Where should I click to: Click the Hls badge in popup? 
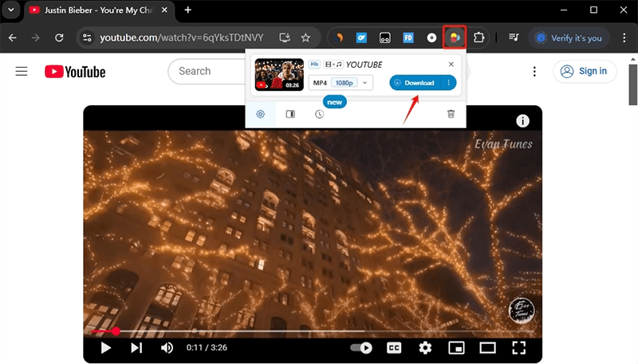coord(314,65)
